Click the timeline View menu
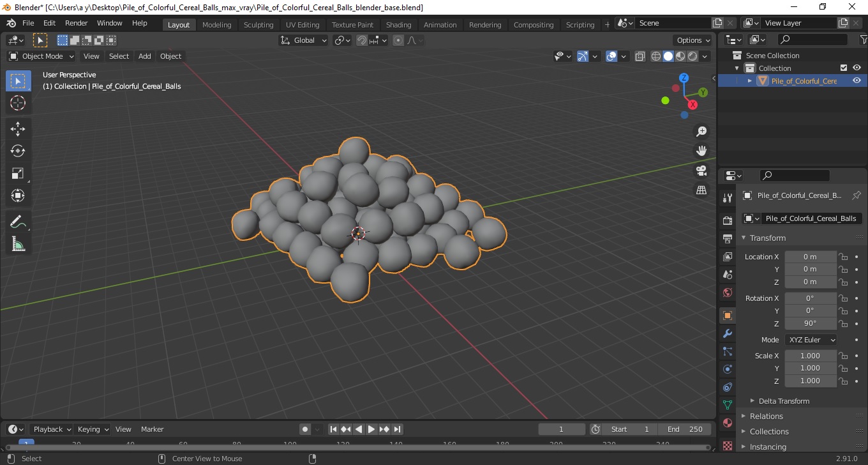The height and width of the screenshot is (465, 868). (123, 429)
